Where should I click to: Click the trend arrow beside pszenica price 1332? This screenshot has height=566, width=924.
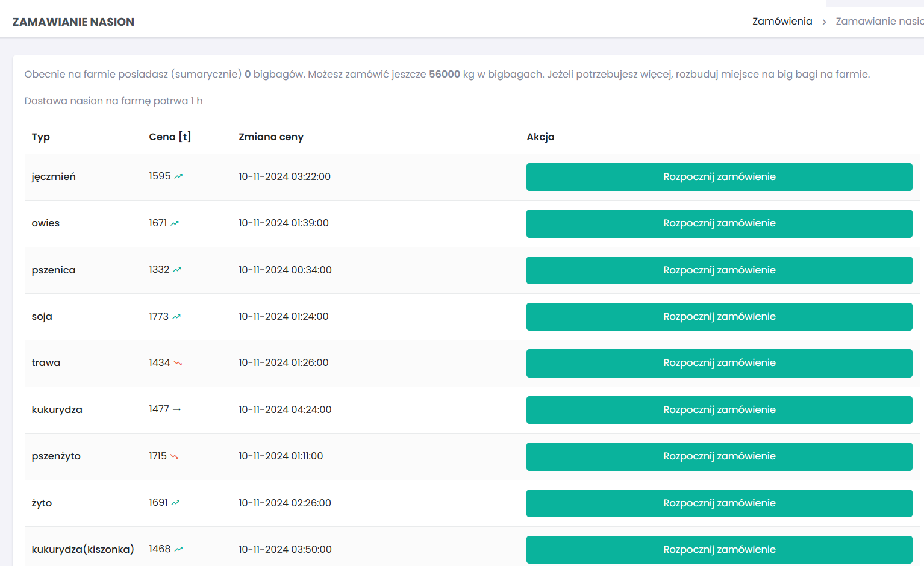coord(177,270)
